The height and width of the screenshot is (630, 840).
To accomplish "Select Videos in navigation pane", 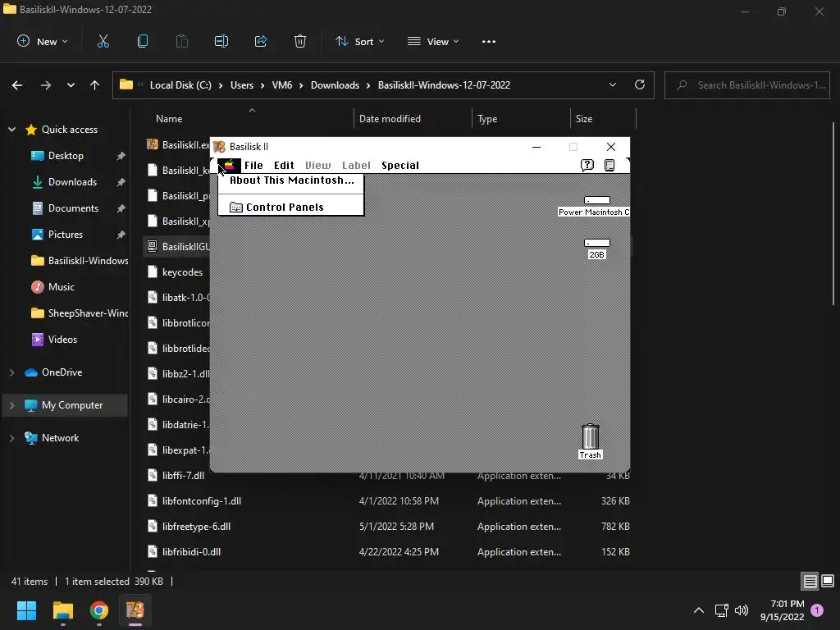I will (x=62, y=340).
